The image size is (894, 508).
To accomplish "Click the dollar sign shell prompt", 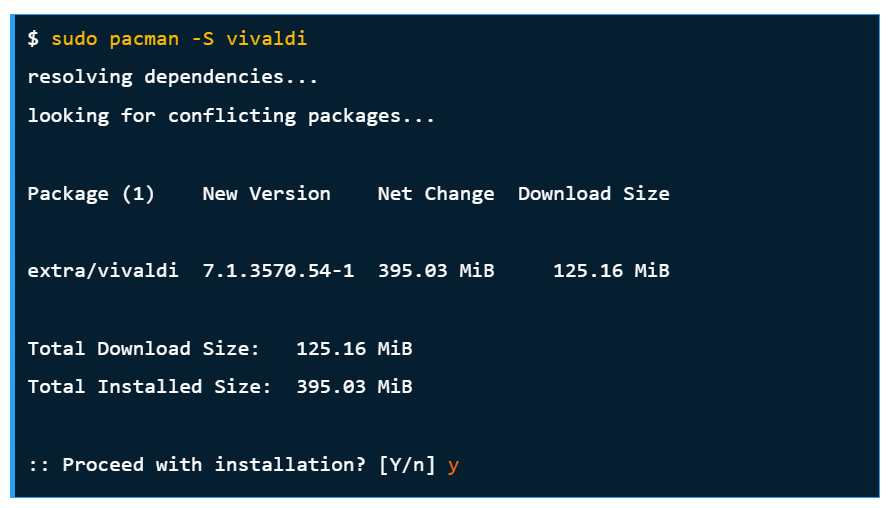I will point(33,39).
